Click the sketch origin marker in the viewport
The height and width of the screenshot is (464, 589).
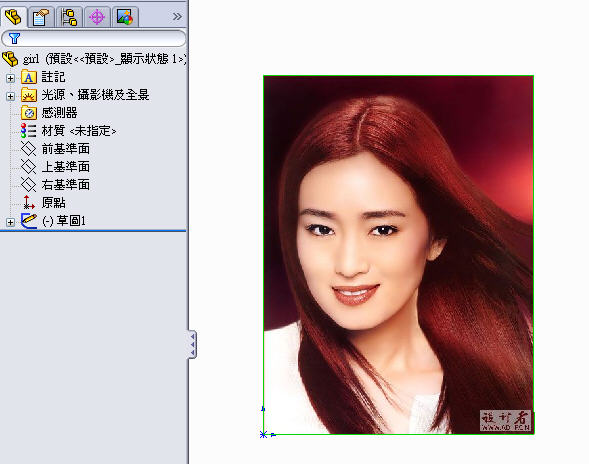point(263,435)
